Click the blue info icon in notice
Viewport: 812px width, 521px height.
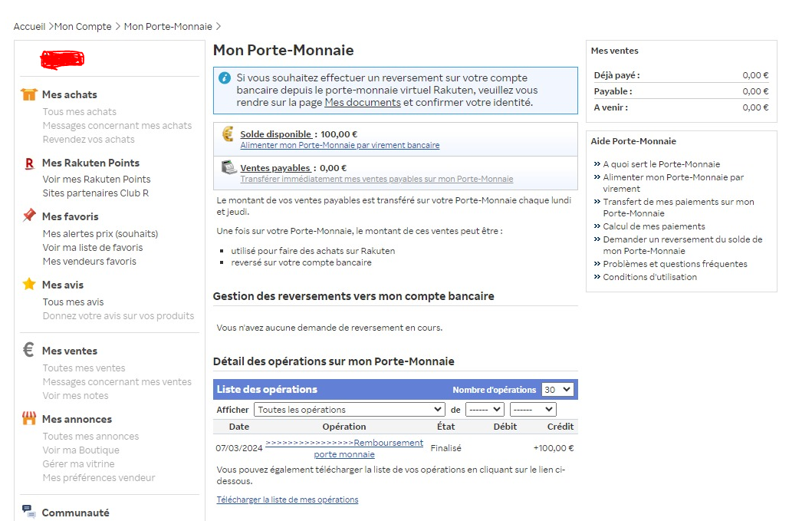click(225, 77)
